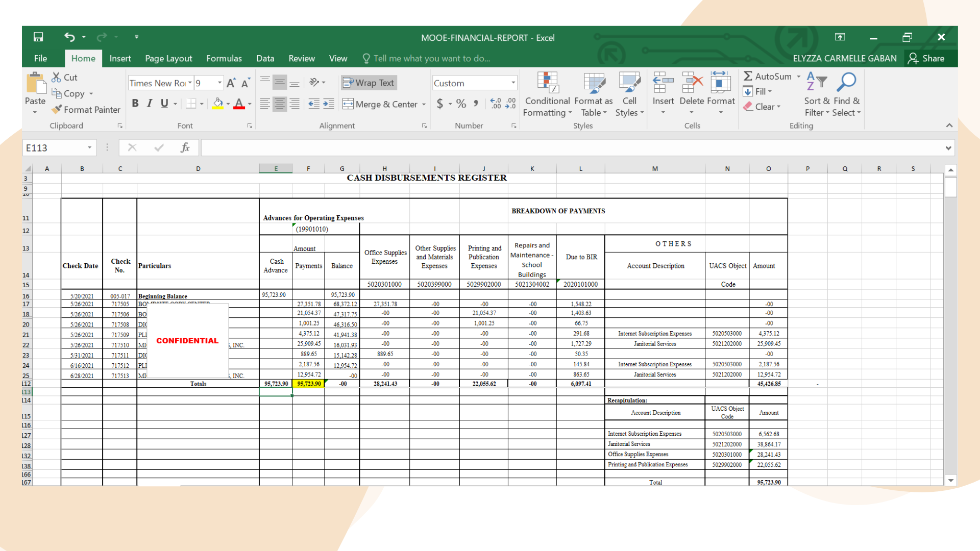Click the Save icon in the title bar

click(x=38, y=37)
